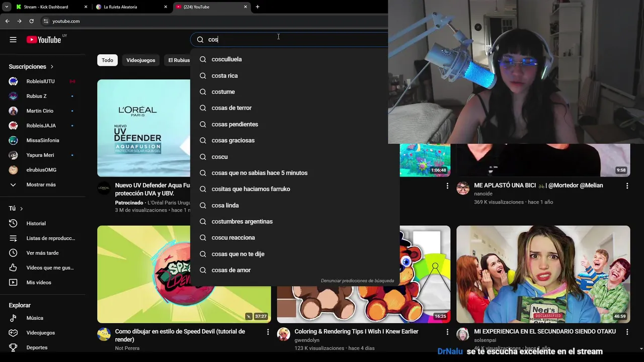Open options for 'Coloring & Rendering Tips' video
This screenshot has width=644, height=362.
tap(447, 332)
